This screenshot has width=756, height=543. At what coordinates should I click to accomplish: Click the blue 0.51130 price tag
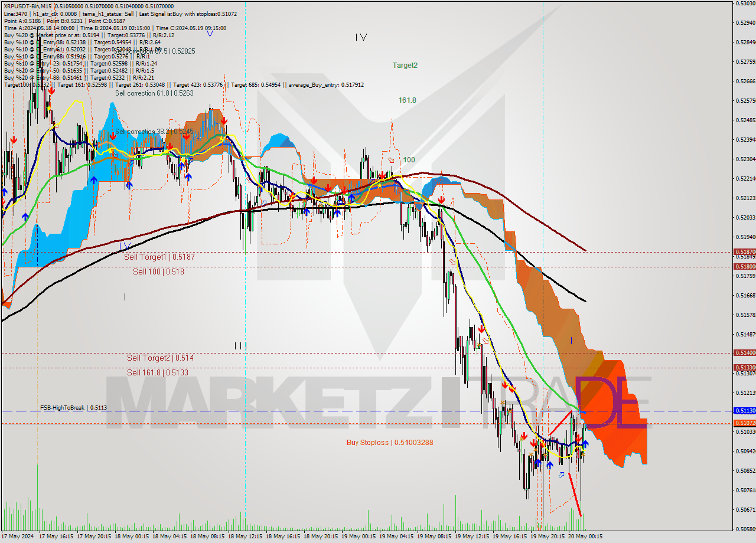click(x=744, y=411)
